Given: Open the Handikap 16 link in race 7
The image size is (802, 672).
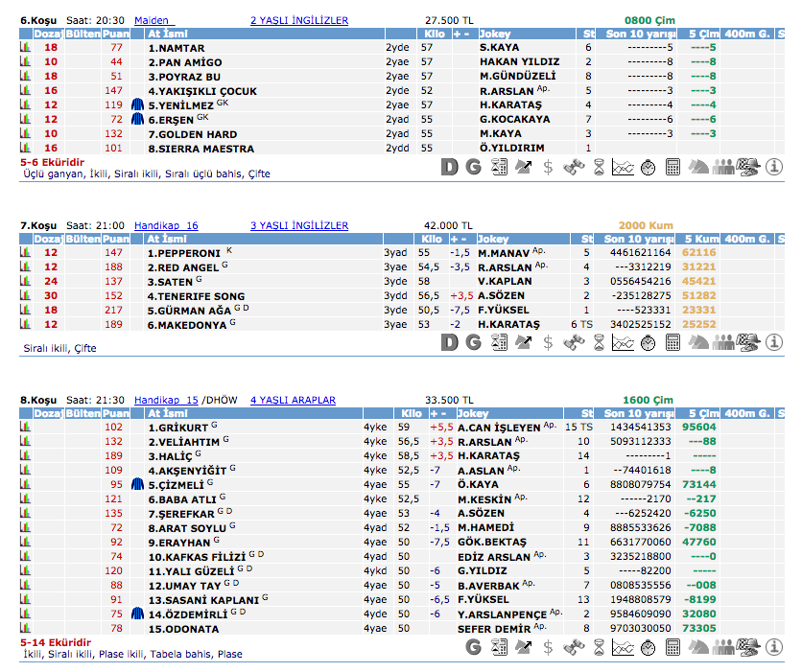Looking at the screenshot, I should click(166, 225).
